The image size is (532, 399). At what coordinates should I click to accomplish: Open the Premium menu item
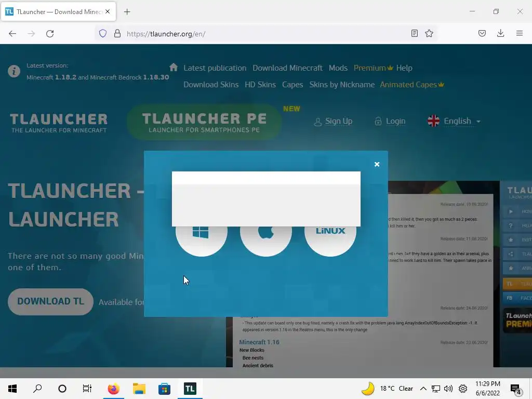pyautogui.click(x=373, y=68)
